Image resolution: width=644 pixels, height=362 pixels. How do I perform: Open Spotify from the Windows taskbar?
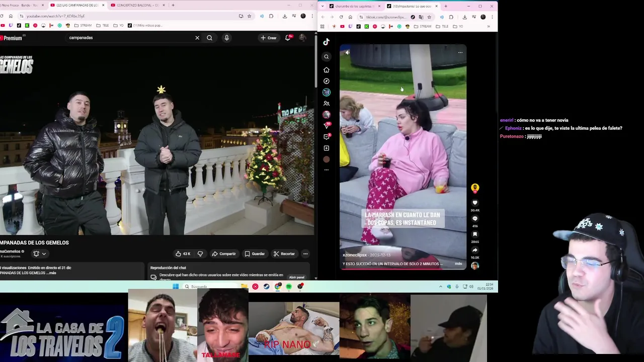(289, 287)
